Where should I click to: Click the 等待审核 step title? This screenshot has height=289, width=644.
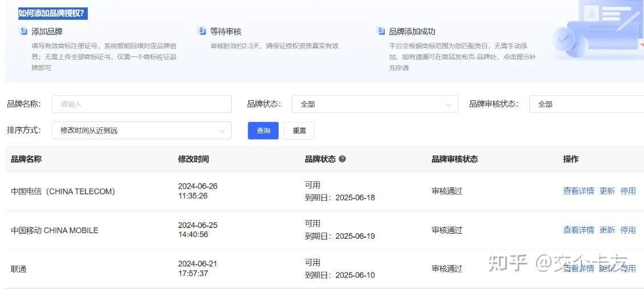tap(226, 31)
